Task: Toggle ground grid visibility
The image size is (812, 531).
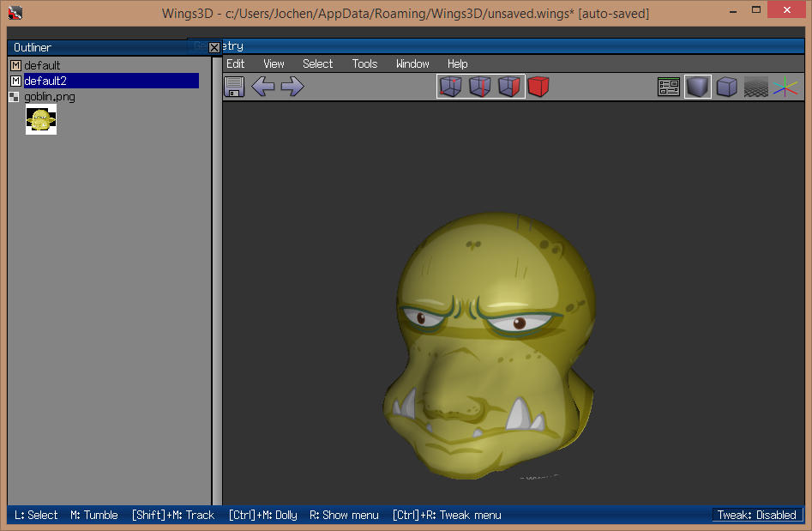Action: [x=755, y=87]
